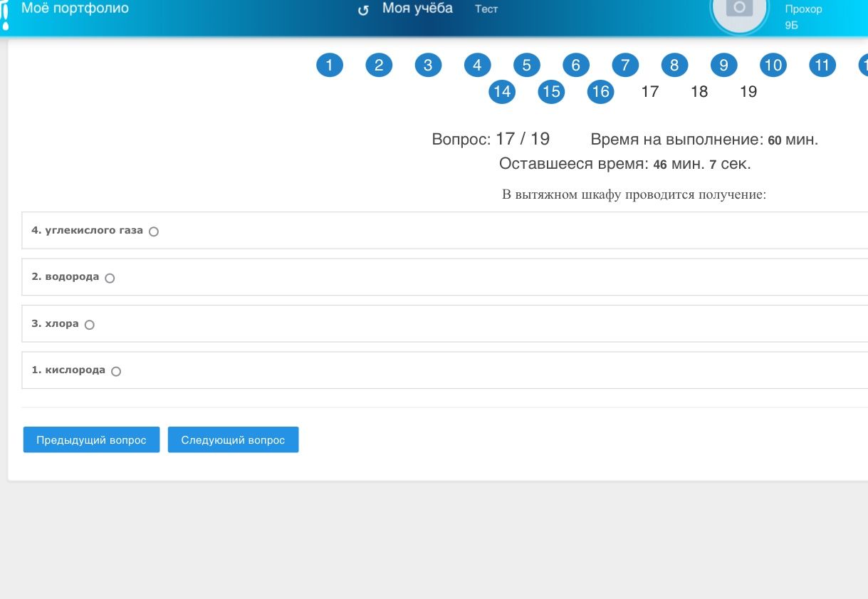
Task: Click the camera avatar icon
Action: [x=740, y=9]
